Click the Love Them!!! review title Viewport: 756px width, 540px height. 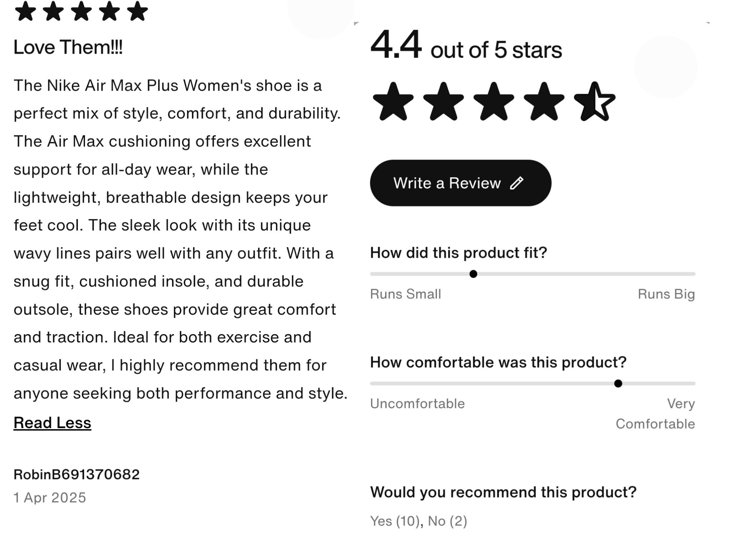click(68, 47)
